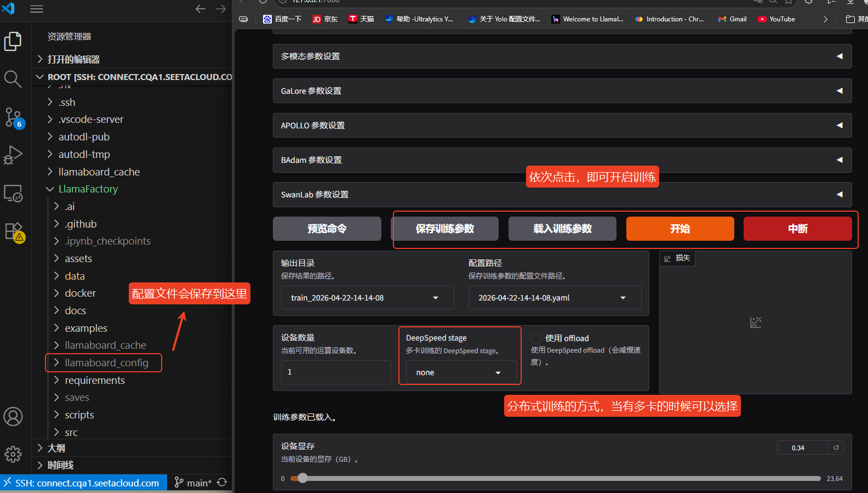Click the synchronize changes icon in status bar
868x493 pixels.
point(222,483)
